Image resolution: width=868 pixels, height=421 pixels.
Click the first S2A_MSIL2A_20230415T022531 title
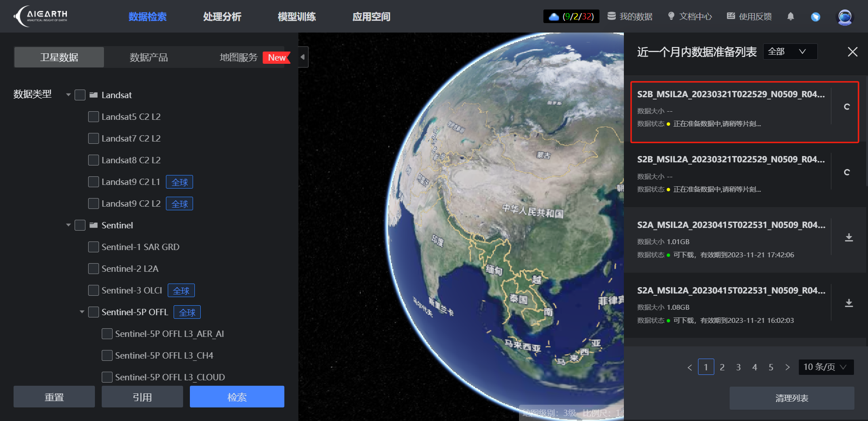tap(731, 225)
